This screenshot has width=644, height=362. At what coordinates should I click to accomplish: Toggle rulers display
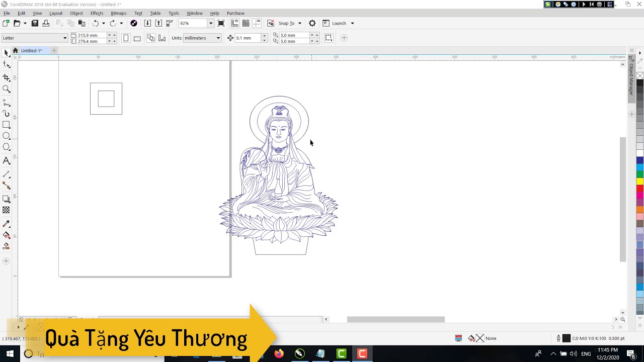(235, 23)
